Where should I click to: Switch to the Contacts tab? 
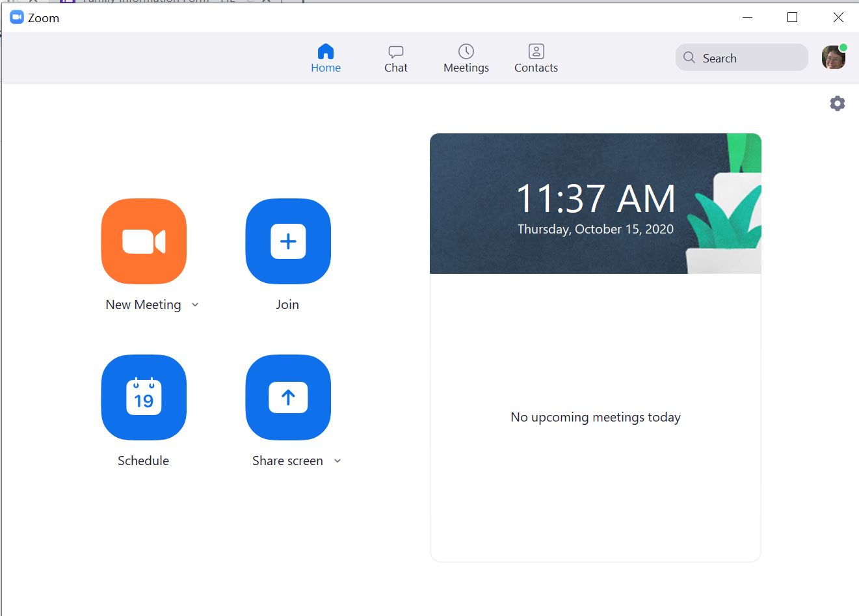[x=536, y=58]
